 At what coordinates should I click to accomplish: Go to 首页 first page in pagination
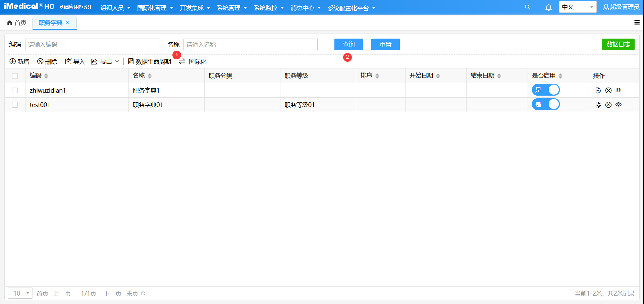[x=42, y=293]
